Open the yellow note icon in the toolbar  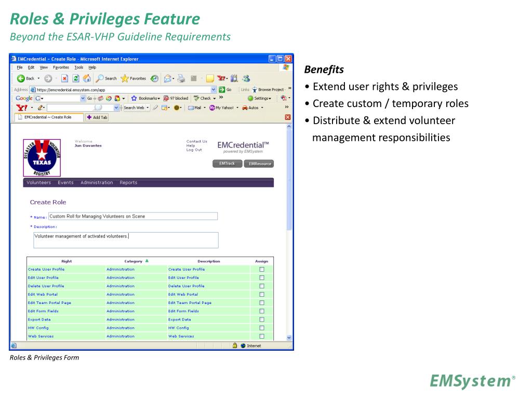click(210, 78)
